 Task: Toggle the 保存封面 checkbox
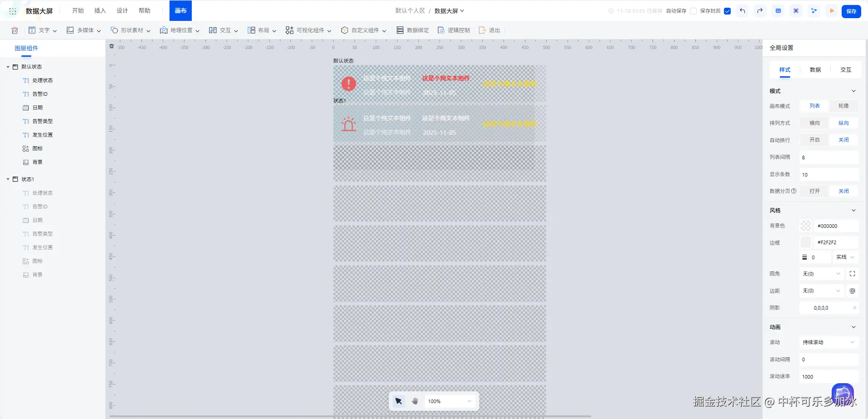point(727,11)
